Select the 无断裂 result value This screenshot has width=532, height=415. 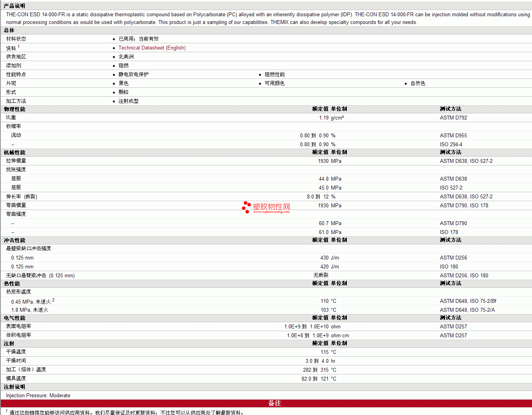coord(321,275)
